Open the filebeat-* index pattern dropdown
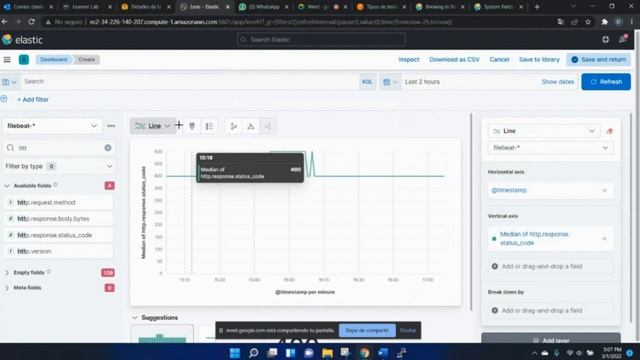Image resolution: width=640 pixels, height=360 pixels. 52,126
